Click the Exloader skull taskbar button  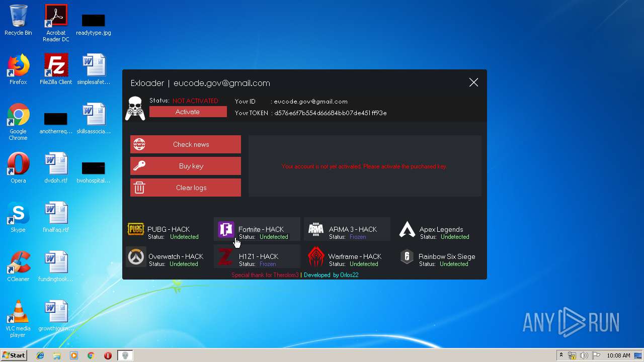pyautogui.click(x=125, y=355)
